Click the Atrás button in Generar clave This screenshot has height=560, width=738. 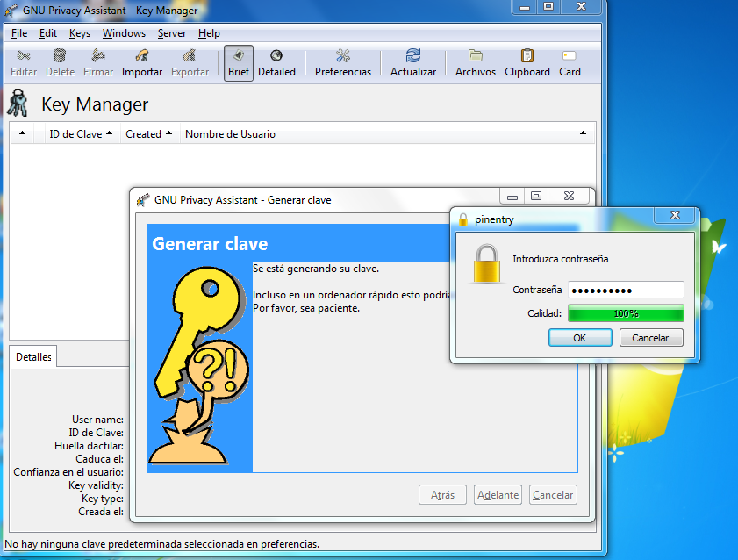(x=442, y=495)
